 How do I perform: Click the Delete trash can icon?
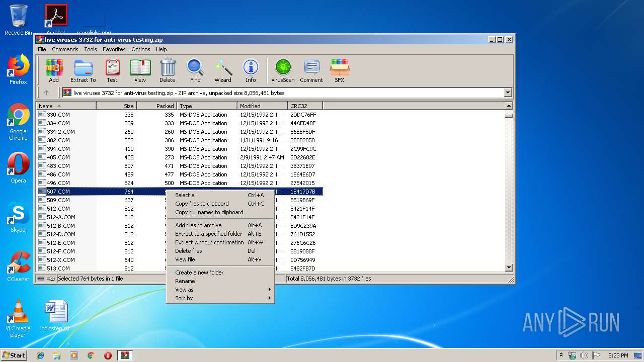[x=168, y=70]
